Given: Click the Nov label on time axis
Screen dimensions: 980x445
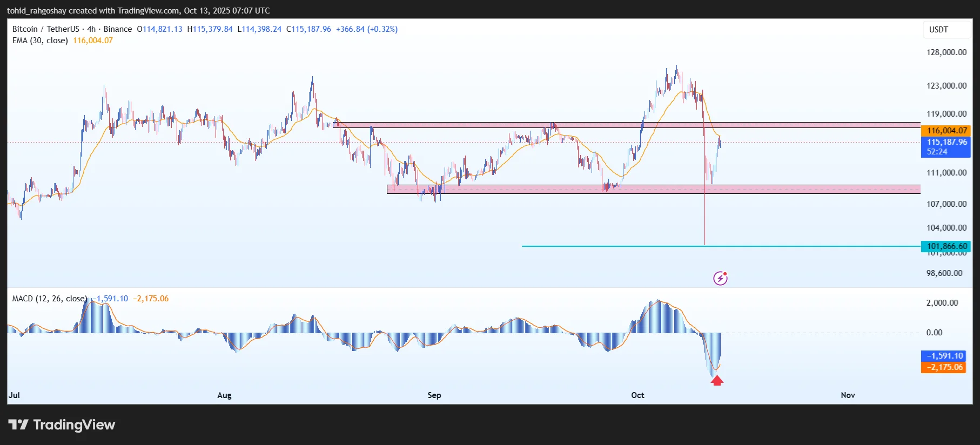Looking at the screenshot, I should click(x=848, y=395).
